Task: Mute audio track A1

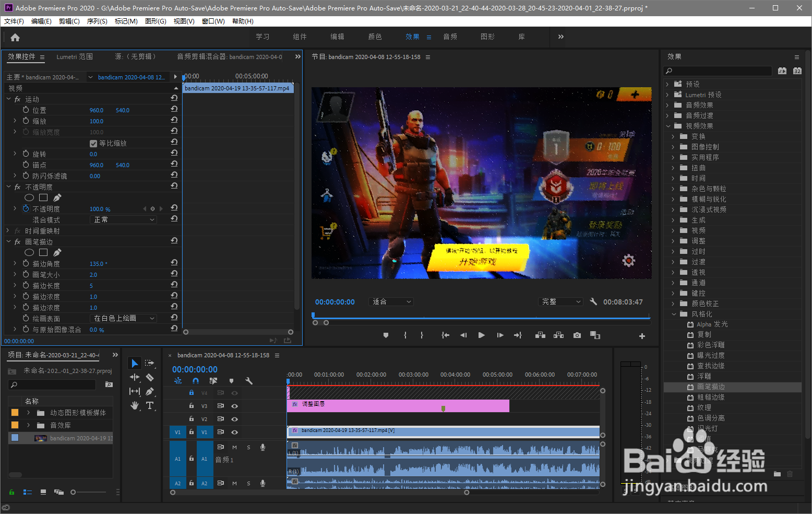Action: (234, 447)
